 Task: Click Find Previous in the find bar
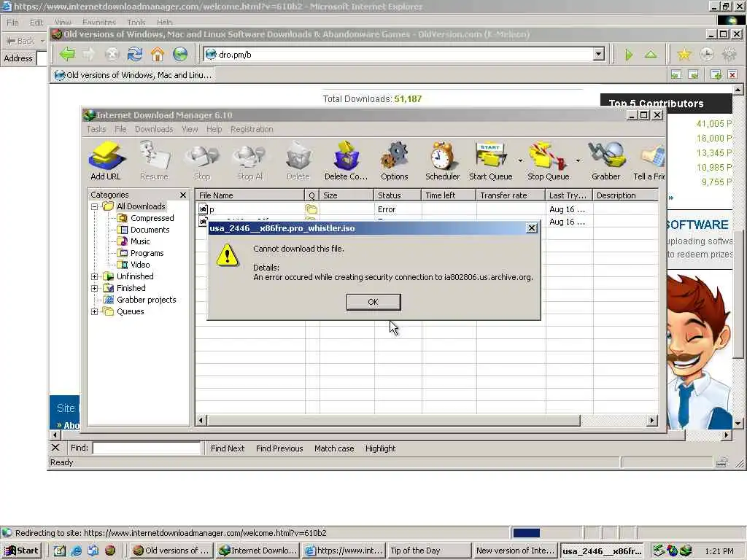click(x=279, y=448)
